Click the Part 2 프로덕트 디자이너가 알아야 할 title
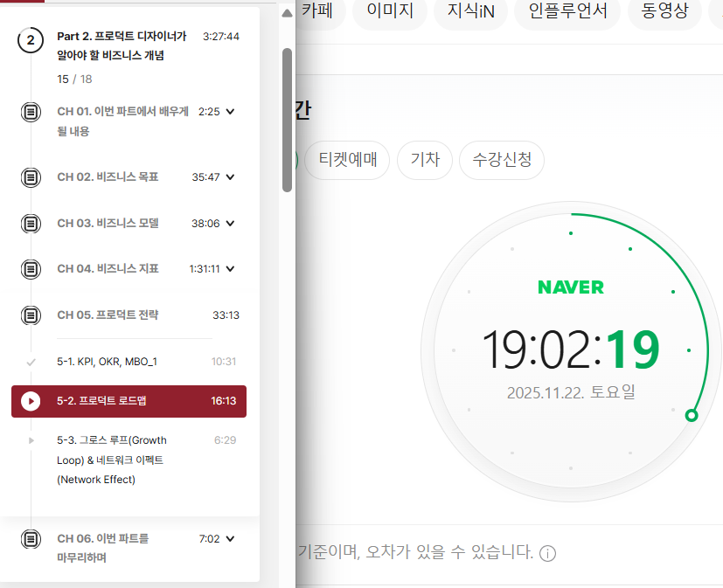This screenshot has height=588, width=723. coord(122,45)
